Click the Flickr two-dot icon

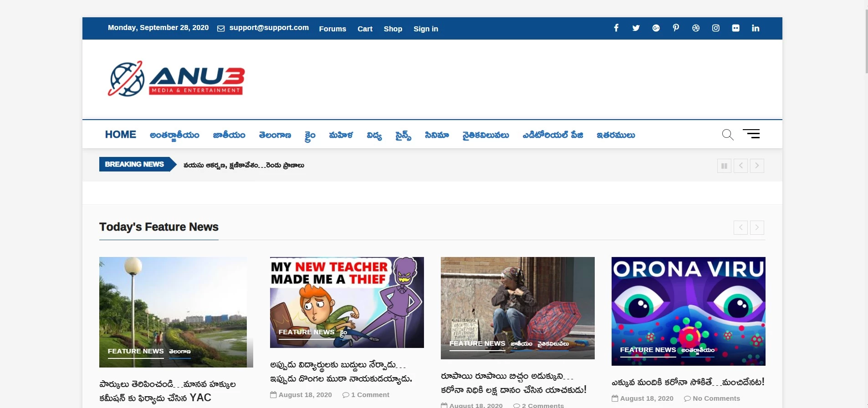tap(736, 28)
